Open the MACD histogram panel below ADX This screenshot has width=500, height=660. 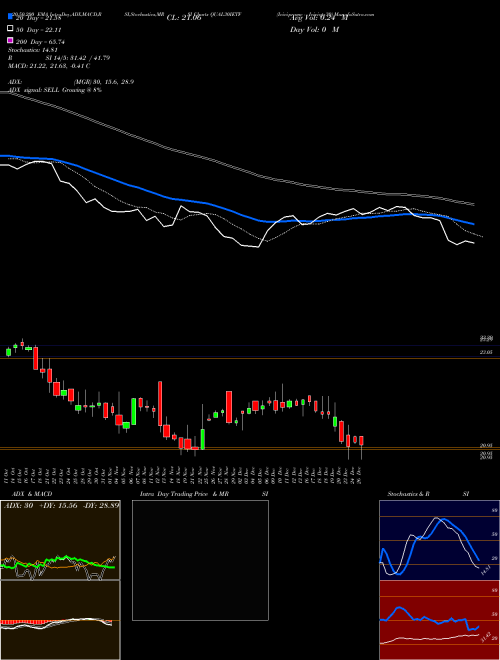click(60, 620)
